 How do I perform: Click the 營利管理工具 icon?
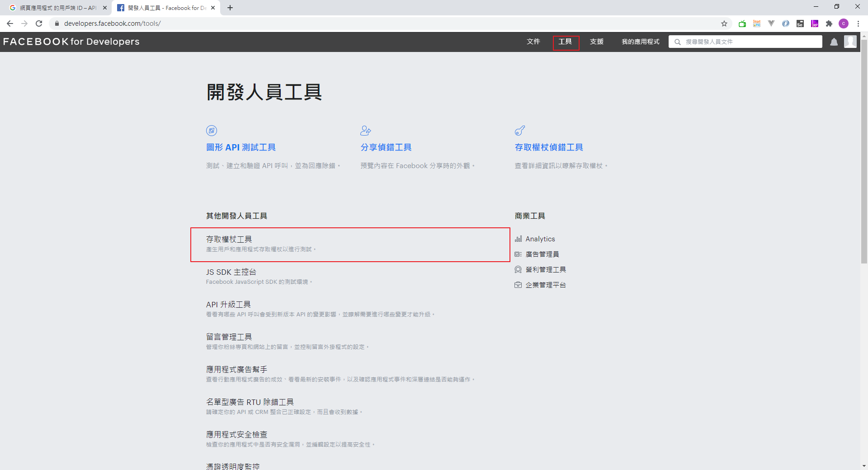tap(518, 270)
